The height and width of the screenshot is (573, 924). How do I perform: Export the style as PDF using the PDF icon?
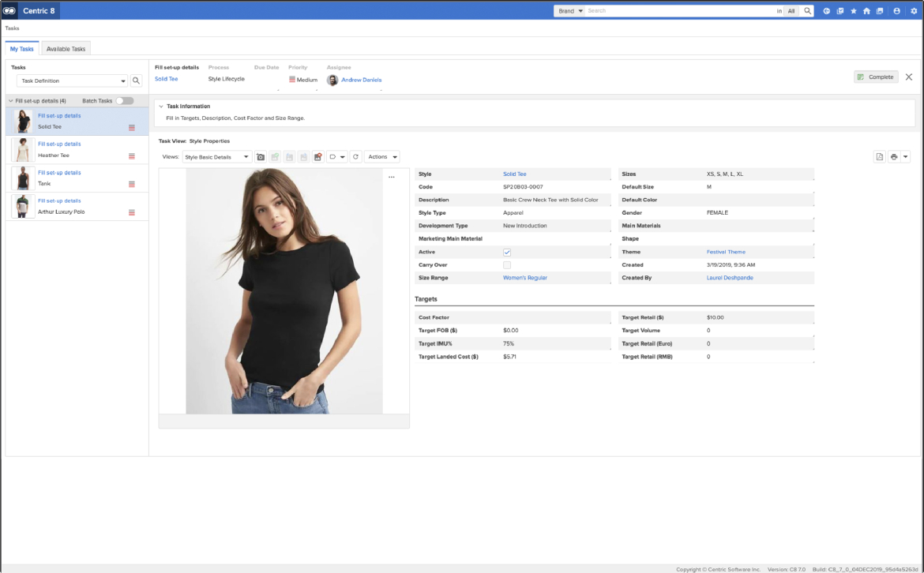879,156
